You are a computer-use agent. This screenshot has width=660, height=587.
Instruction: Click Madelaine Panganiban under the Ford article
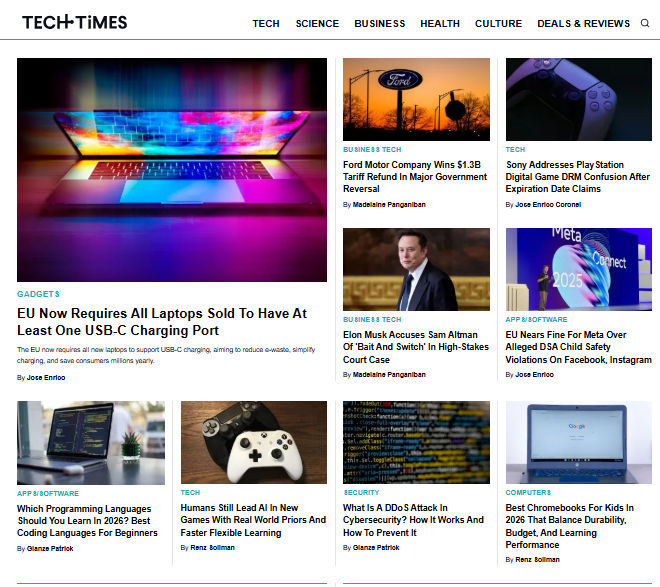point(389,205)
